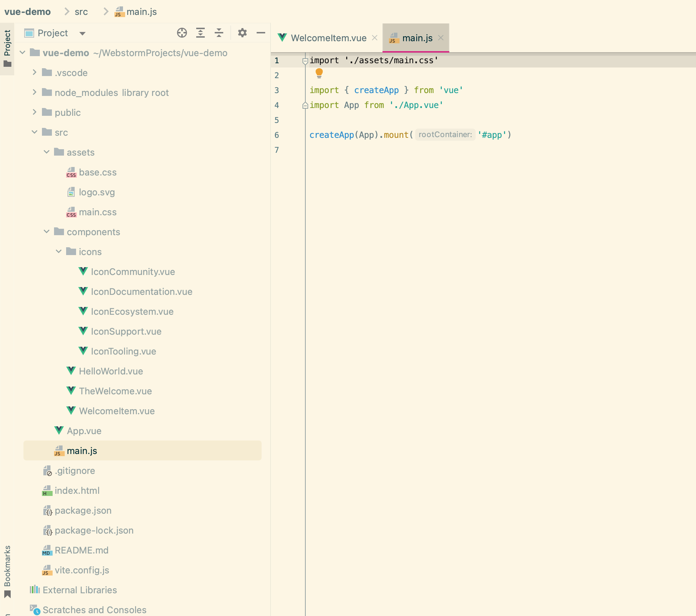Click the Collapse All icon in Project toolbar
This screenshot has width=696, height=616.
[x=219, y=33]
